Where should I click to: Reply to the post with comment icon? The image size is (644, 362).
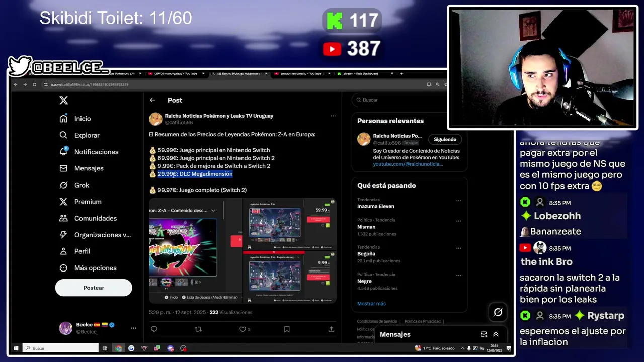(x=154, y=329)
